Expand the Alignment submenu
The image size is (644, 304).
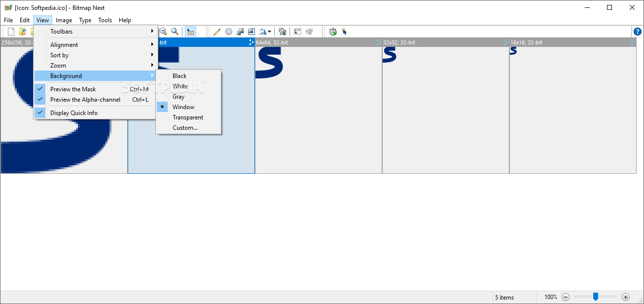pos(96,45)
